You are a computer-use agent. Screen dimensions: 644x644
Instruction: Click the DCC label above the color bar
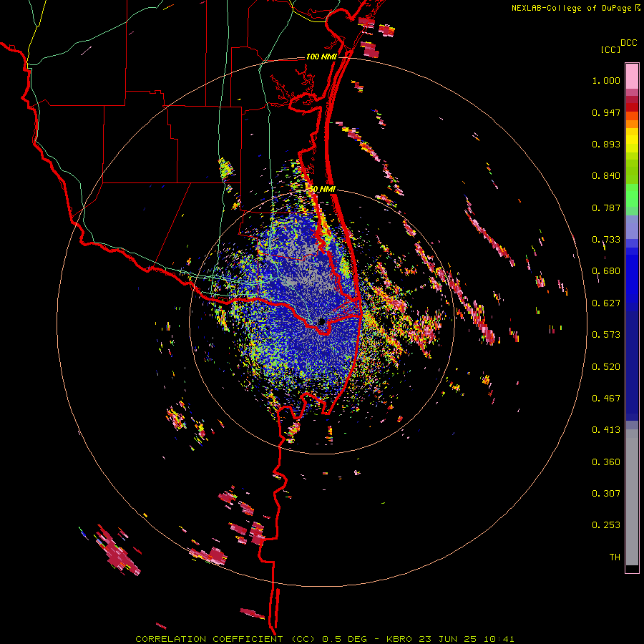click(628, 43)
